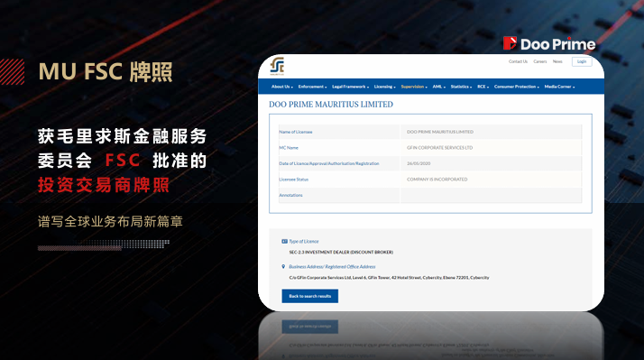Image resolution: width=644 pixels, height=360 pixels.
Task: Click the Annotations label
Action: point(290,195)
